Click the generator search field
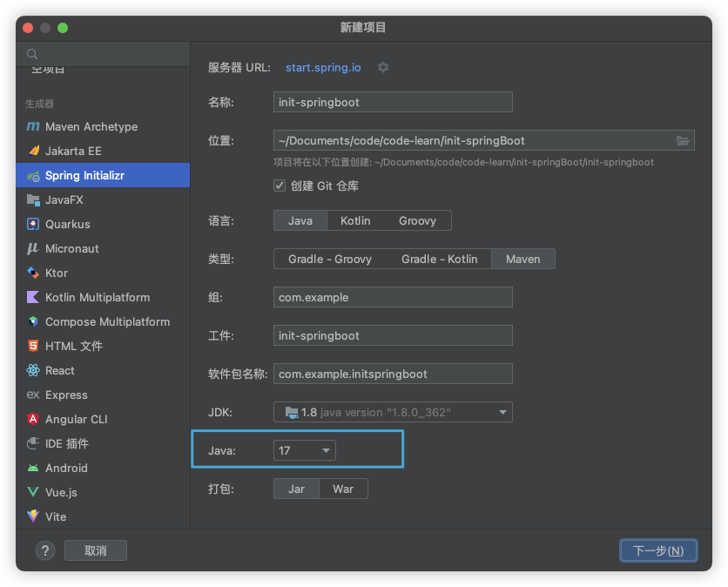The width and height of the screenshot is (728, 587). [103, 54]
